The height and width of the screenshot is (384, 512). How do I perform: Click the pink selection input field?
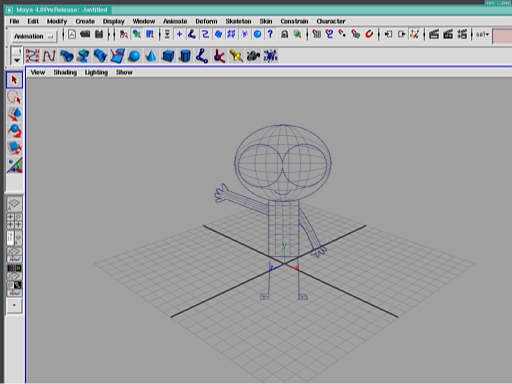pos(502,36)
